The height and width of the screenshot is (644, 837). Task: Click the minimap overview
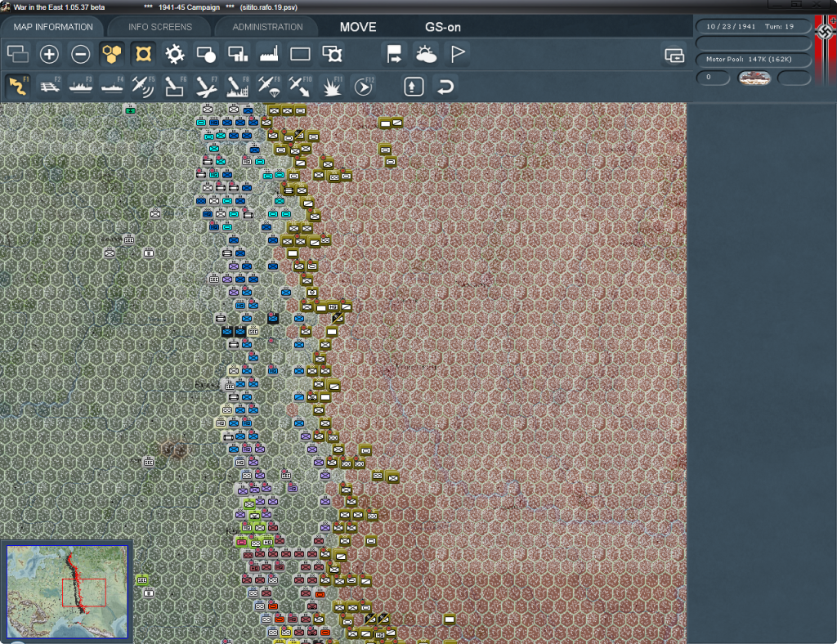(67, 591)
